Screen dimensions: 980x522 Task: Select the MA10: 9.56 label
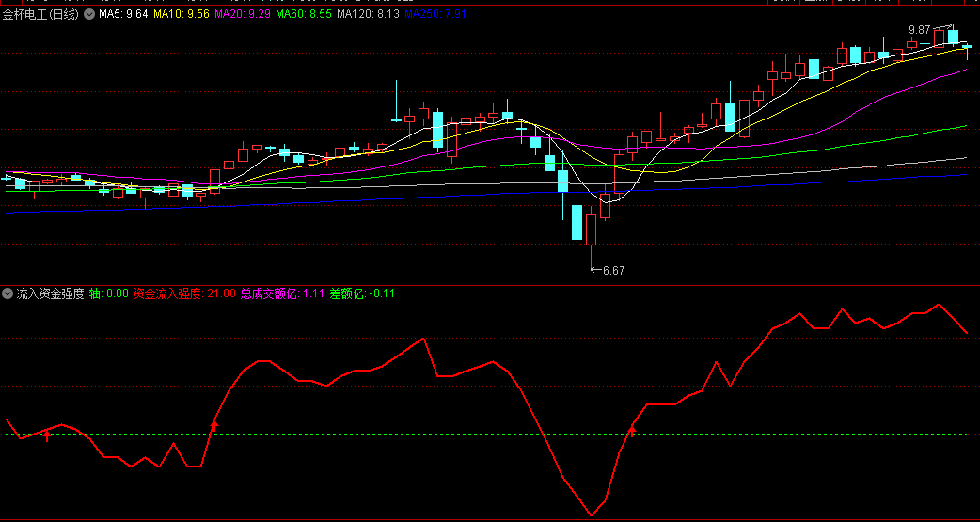click(181, 14)
